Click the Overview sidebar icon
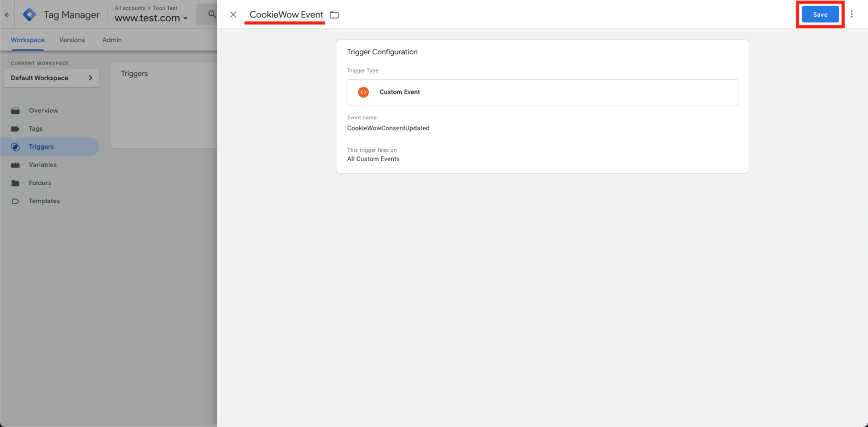This screenshot has height=427, width=868. click(x=16, y=111)
